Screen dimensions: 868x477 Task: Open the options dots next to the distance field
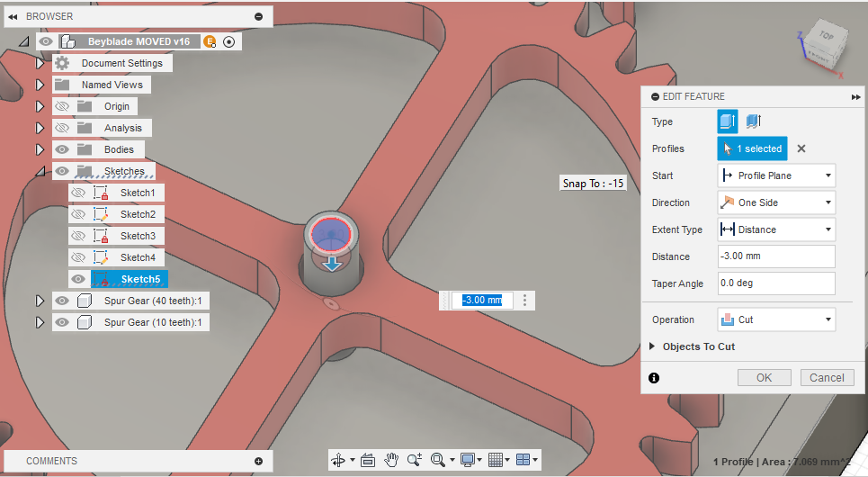pos(524,301)
